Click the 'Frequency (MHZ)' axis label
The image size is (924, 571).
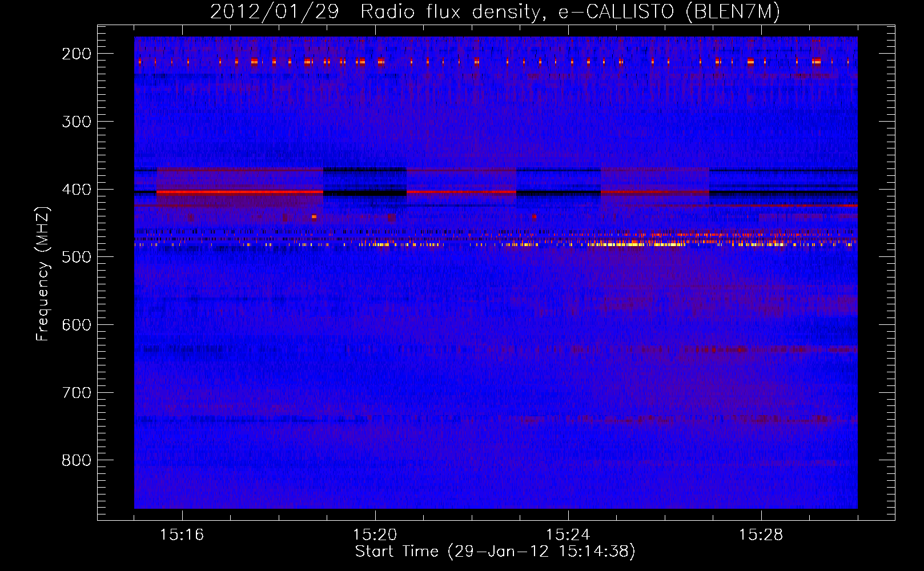tap(43, 274)
